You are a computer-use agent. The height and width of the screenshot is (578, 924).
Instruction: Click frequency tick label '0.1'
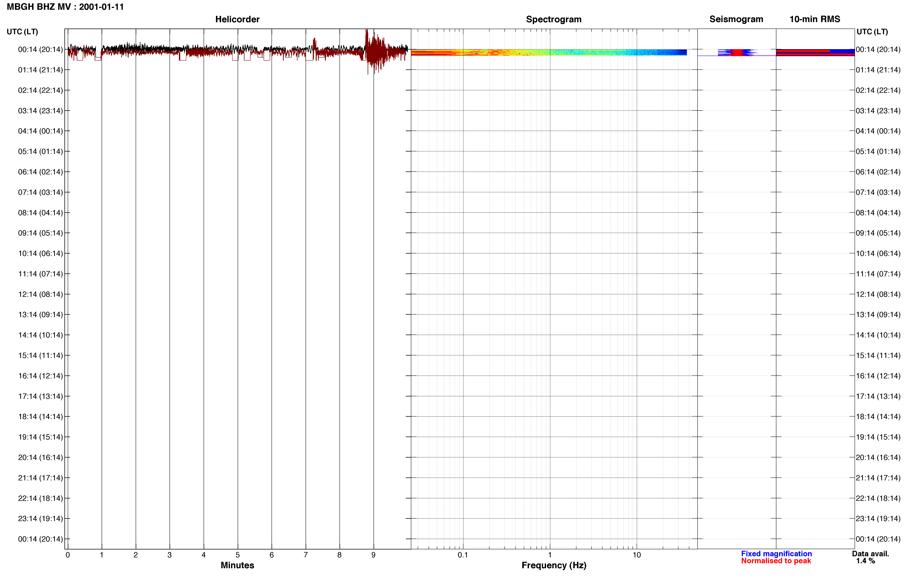coord(463,555)
